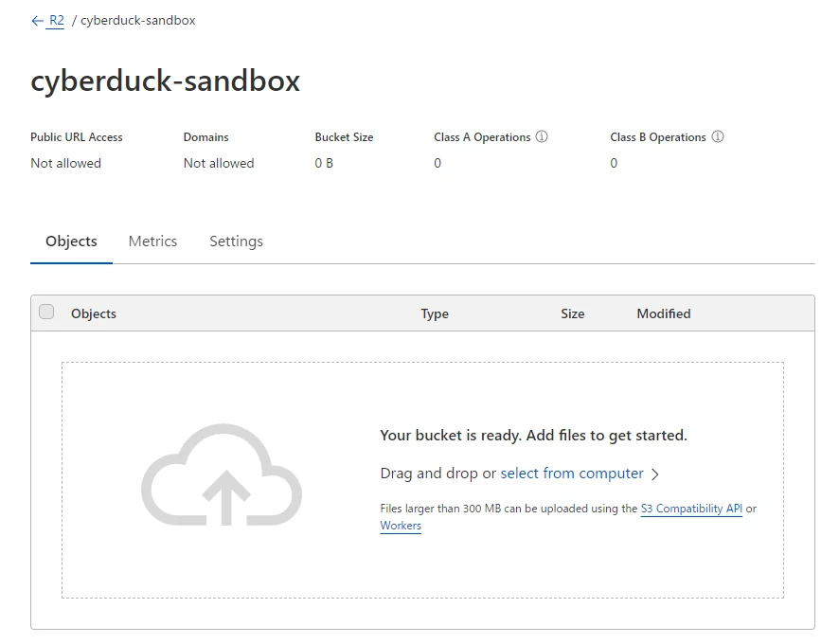Screen dimensions: 839x644
Task: Toggle the select-all Objects checkbox
Action: coord(46,312)
